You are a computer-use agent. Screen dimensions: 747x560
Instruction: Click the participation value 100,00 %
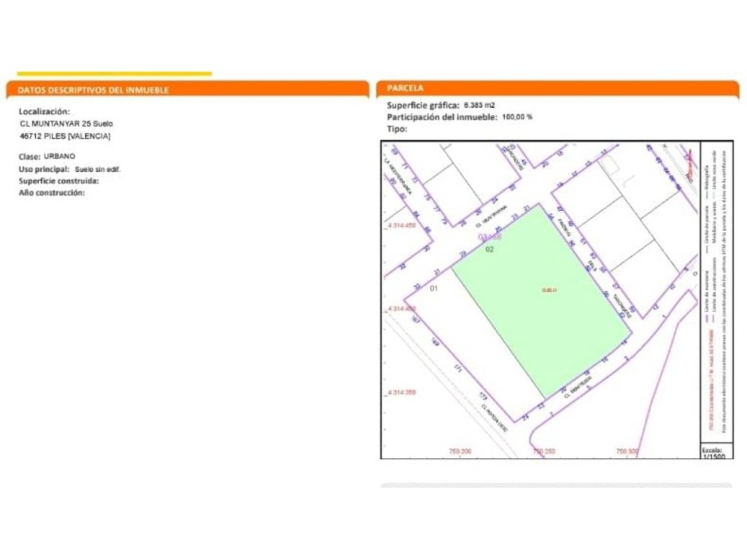(517, 117)
